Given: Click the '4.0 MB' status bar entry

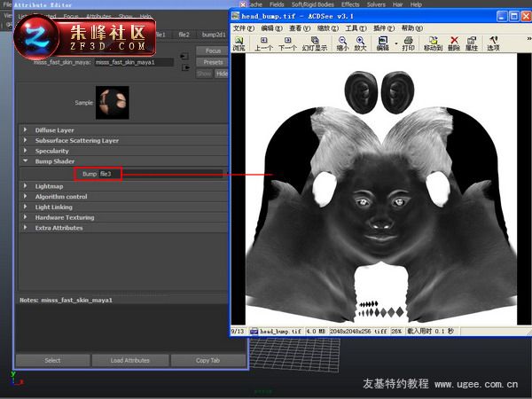Looking at the screenshot, I should (x=316, y=331).
